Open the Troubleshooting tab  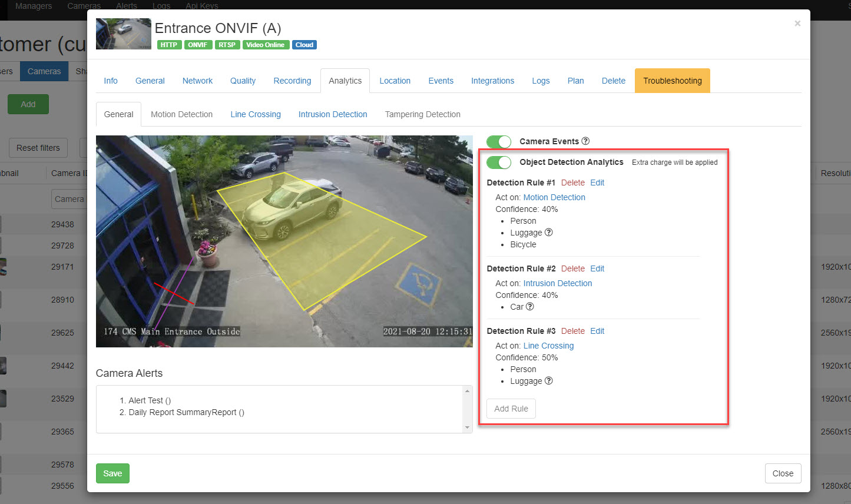tap(672, 80)
